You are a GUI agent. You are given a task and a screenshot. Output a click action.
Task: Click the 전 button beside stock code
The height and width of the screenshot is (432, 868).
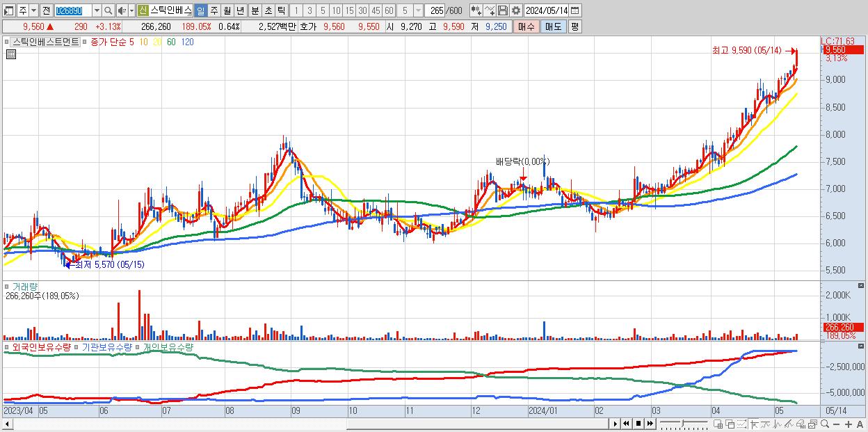46,10
